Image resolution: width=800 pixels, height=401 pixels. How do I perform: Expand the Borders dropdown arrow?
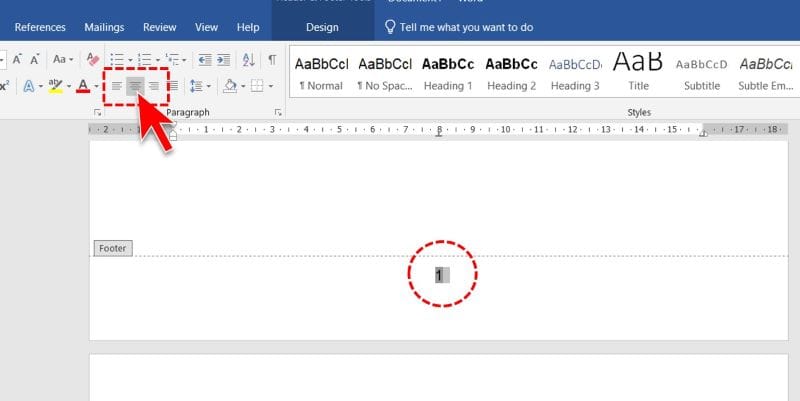click(x=268, y=87)
